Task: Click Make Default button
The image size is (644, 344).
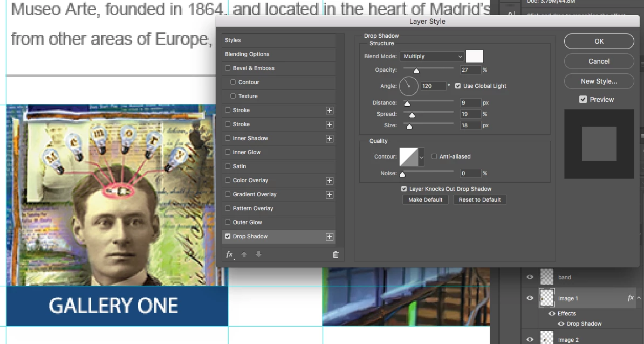Action: point(425,200)
